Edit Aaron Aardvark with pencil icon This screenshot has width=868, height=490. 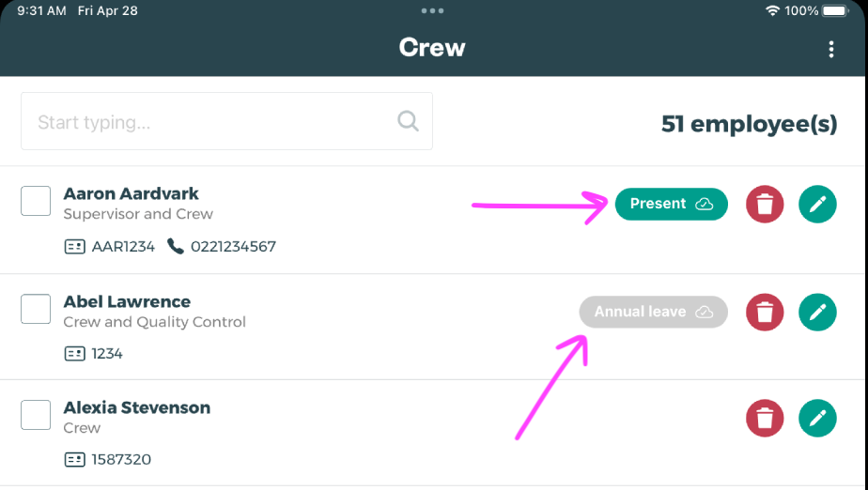point(817,204)
